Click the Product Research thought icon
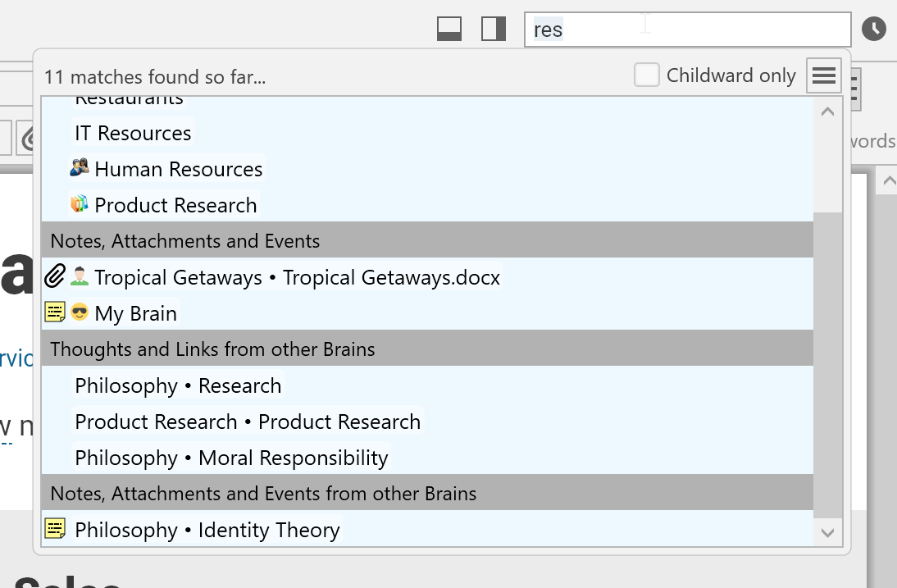The image size is (897, 588). tap(80, 205)
